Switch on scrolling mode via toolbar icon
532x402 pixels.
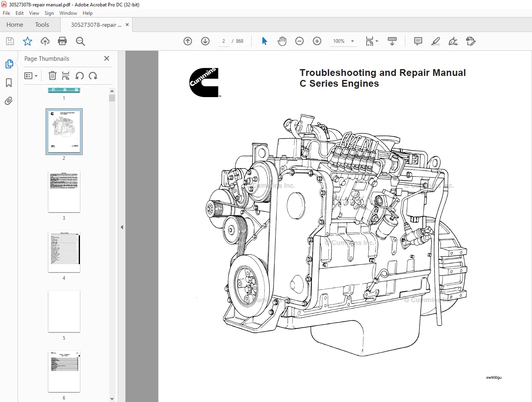[x=392, y=41]
